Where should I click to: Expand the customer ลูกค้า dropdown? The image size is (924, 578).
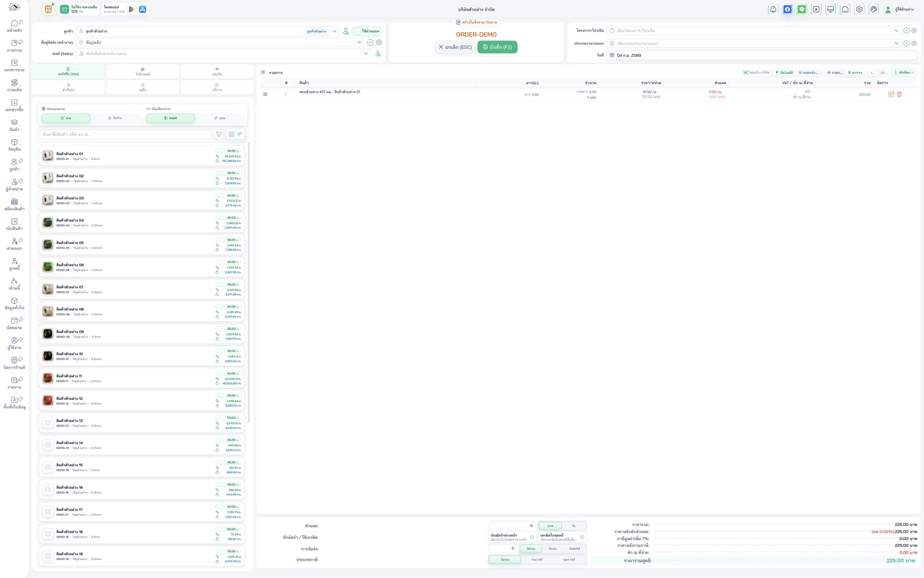click(335, 31)
